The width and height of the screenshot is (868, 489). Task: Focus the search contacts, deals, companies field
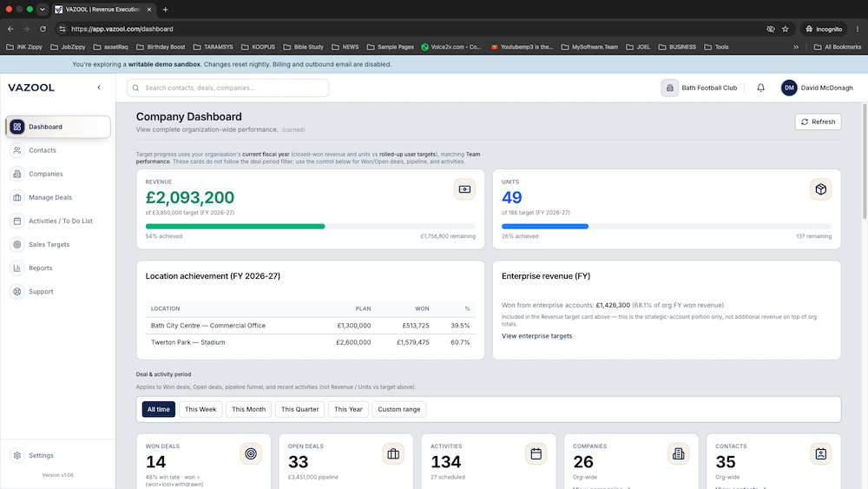coord(227,88)
